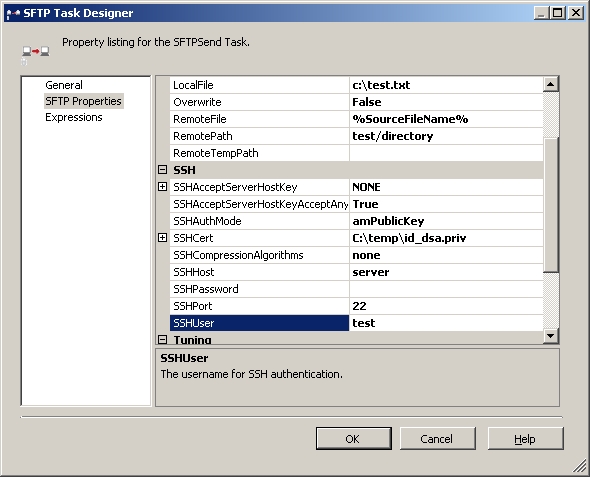Select the Overwrite property label

259,102
